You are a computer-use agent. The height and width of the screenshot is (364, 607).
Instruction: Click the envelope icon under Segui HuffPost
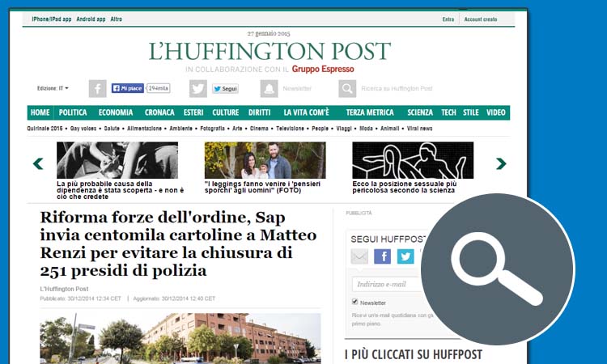point(359,256)
